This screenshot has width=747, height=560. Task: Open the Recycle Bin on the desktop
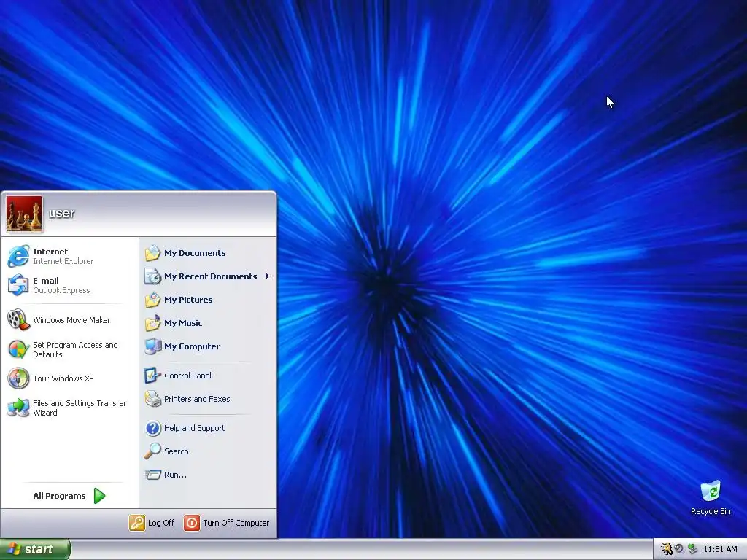[x=711, y=498]
